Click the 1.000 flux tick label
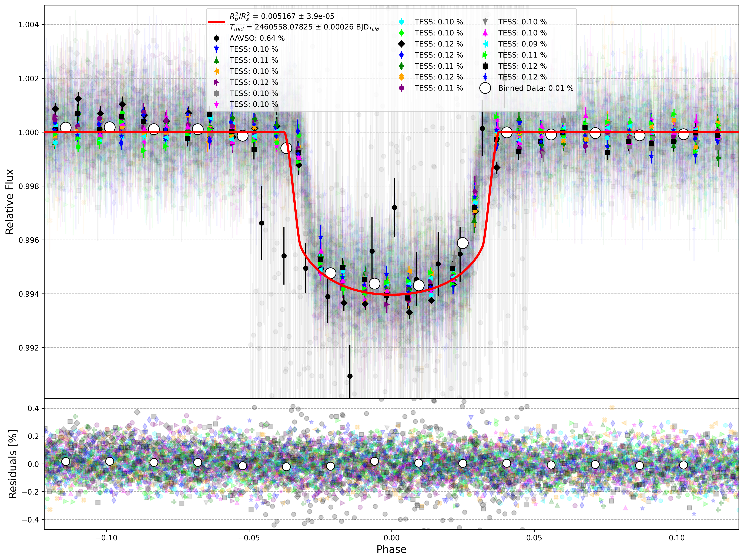Image resolution: width=744 pixels, height=560 pixels. 29,132
